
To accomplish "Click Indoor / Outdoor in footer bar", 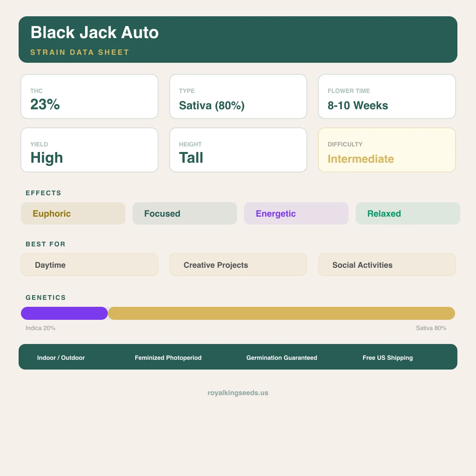I will pos(61,357).
